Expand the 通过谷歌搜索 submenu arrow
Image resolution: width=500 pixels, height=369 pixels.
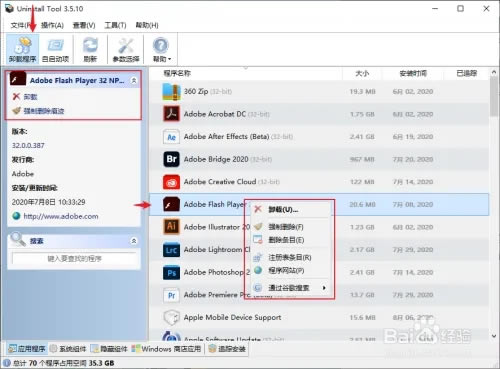click(x=324, y=288)
